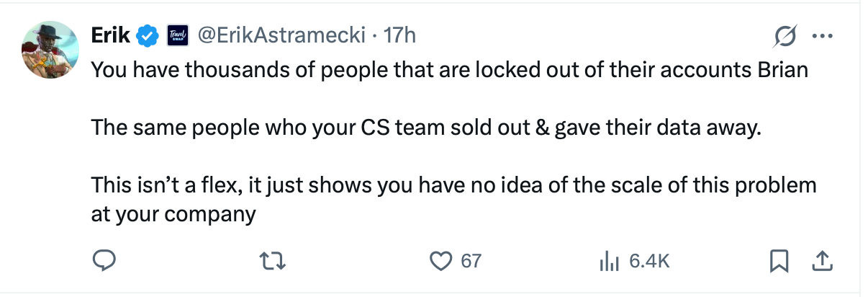Click the 6.4K views count
The height and width of the screenshot is (297, 868).
point(649,261)
